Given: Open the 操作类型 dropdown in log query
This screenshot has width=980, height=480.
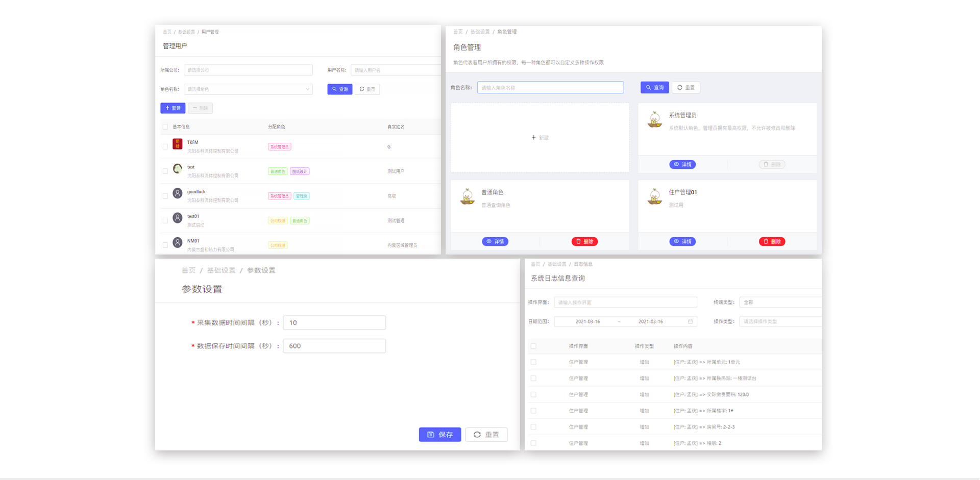Looking at the screenshot, I should (x=780, y=321).
